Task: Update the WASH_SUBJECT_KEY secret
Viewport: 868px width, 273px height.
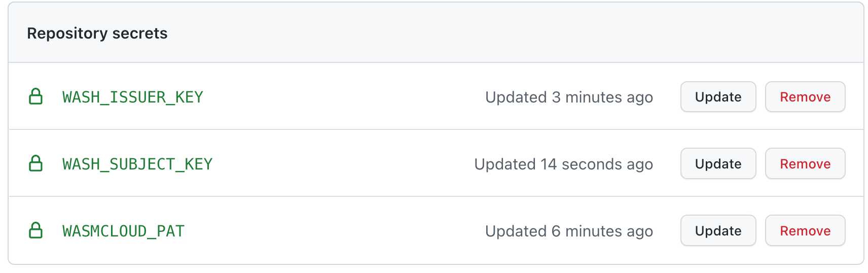Action: (x=718, y=164)
